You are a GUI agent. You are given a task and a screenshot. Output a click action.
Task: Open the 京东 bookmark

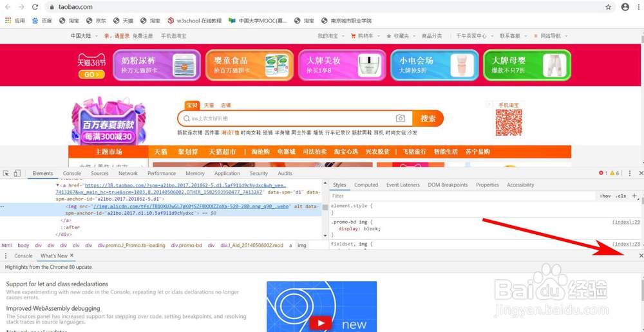96,21
